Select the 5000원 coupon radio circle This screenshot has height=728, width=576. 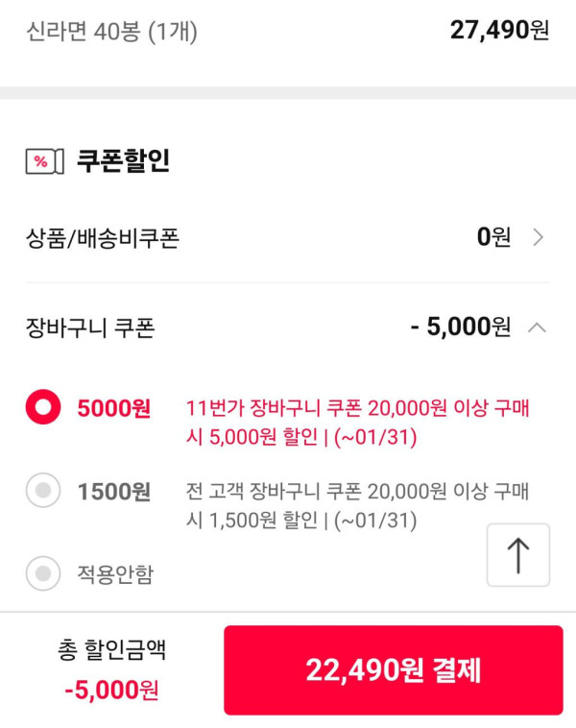(x=43, y=408)
